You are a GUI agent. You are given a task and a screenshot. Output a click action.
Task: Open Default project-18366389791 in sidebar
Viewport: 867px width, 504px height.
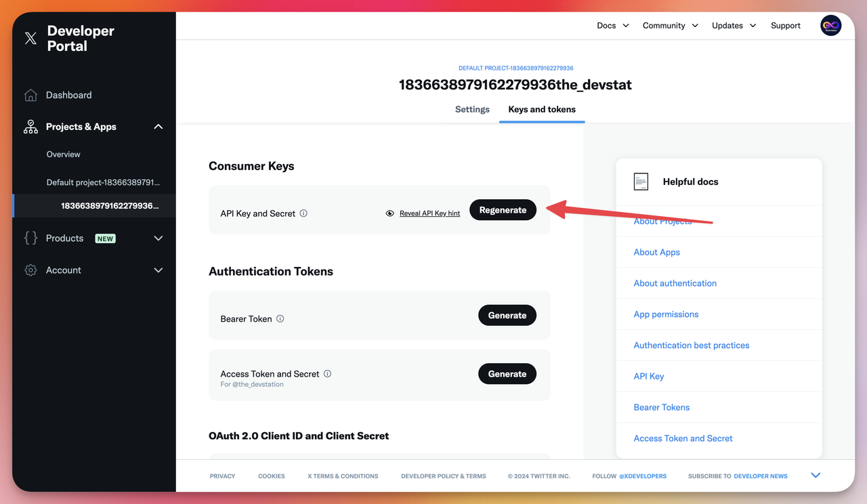click(x=103, y=183)
